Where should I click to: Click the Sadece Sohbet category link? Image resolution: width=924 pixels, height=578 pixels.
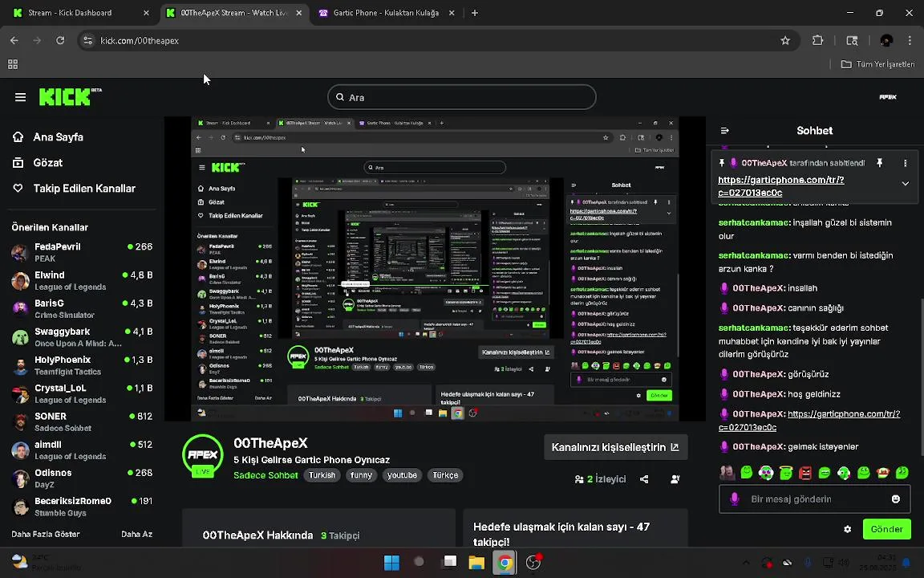coord(265,475)
